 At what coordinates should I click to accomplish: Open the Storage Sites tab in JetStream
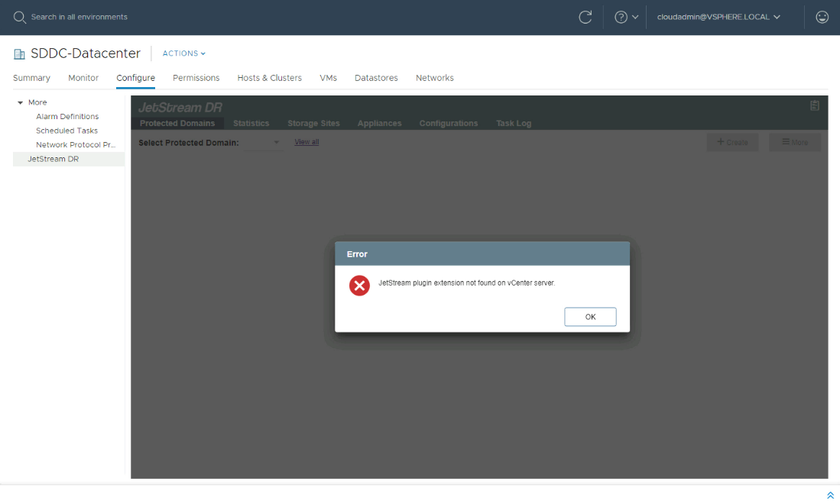tap(313, 123)
